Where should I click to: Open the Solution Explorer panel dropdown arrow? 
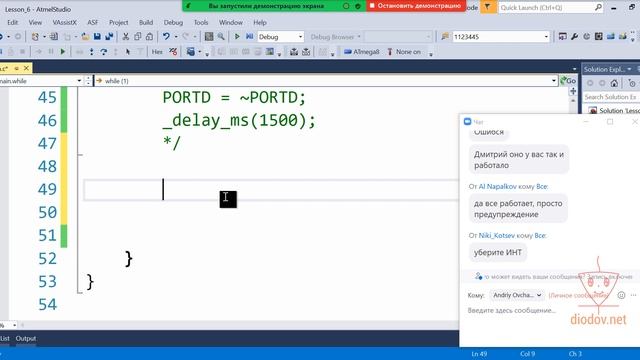tap(629, 69)
